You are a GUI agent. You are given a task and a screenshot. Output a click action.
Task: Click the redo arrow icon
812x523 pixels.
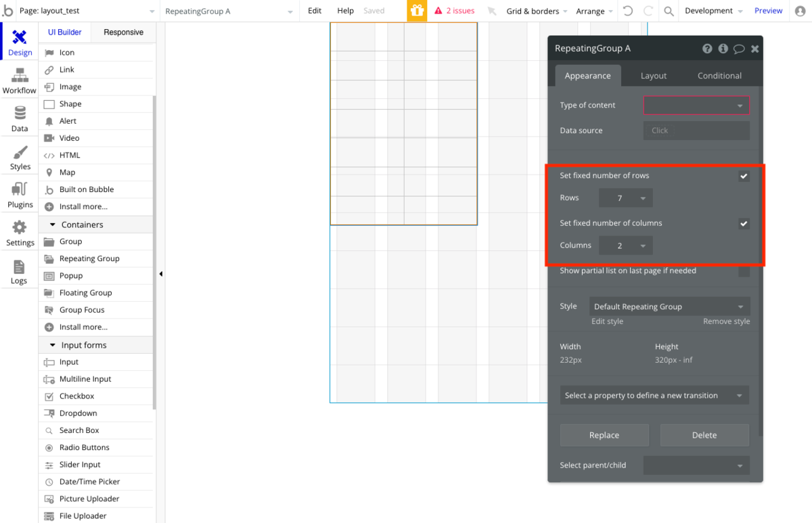[x=648, y=11]
